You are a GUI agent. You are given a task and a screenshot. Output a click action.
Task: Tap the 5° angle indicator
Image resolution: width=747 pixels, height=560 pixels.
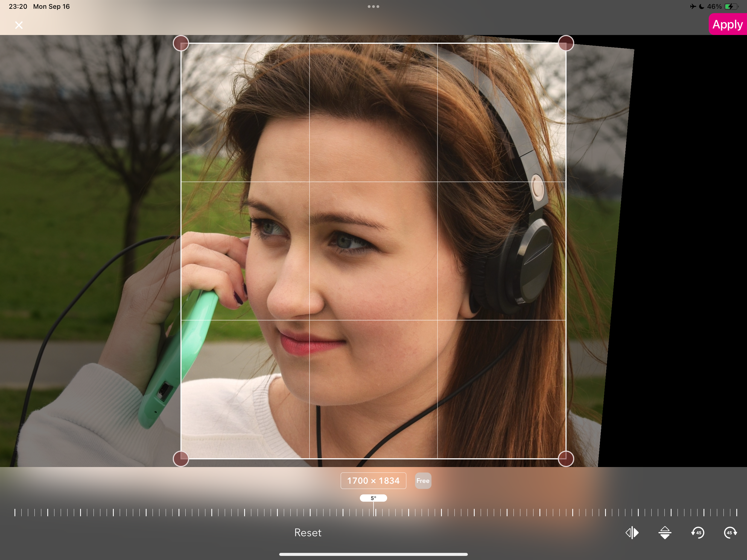pyautogui.click(x=373, y=498)
